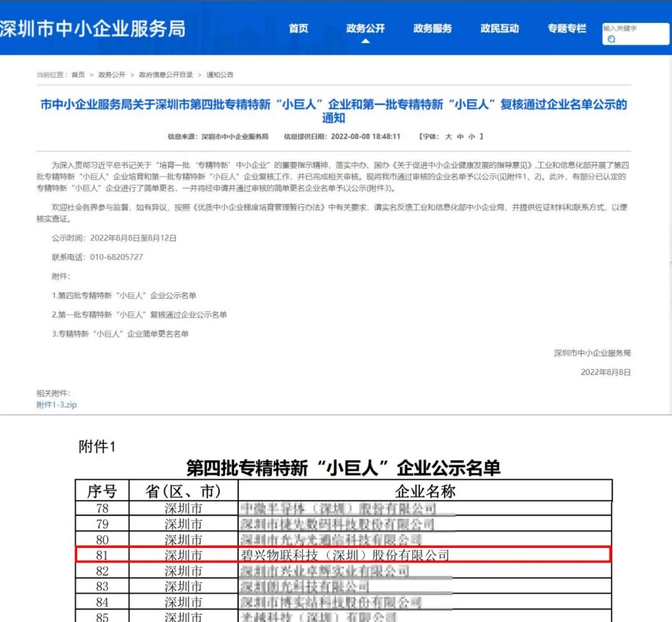Screen dimensions: 672x622
Task: Set font size to 中
Action: pos(460,136)
